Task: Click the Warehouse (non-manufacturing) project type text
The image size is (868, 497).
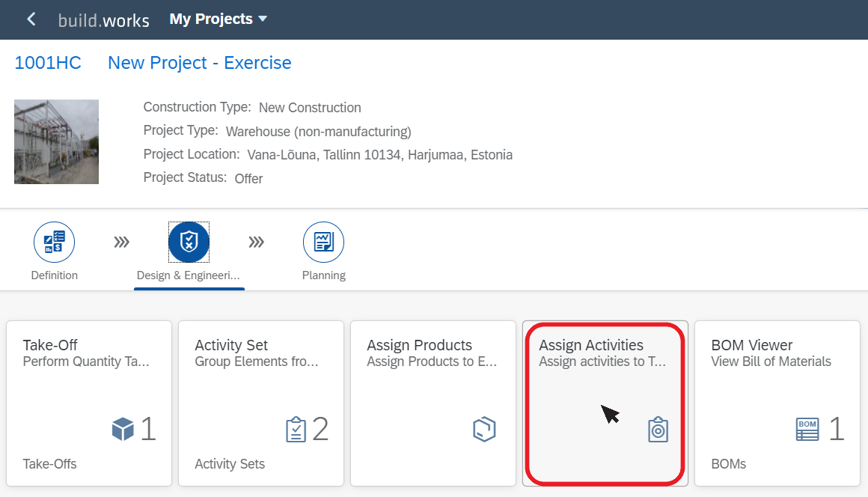Action: pos(318,131)
